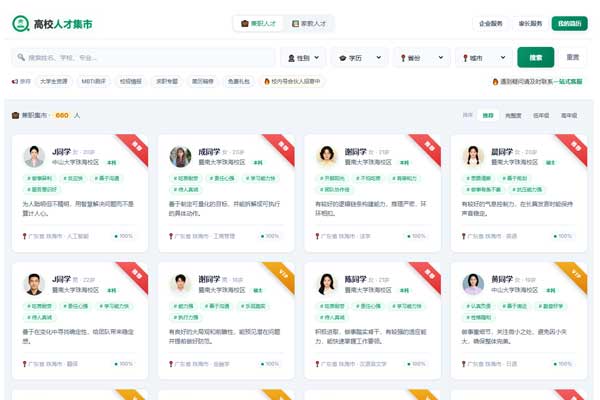Select the 低年级 sort option
Image resolution: width=600 pixels, height=400 pixels.
tap(541, 115)
